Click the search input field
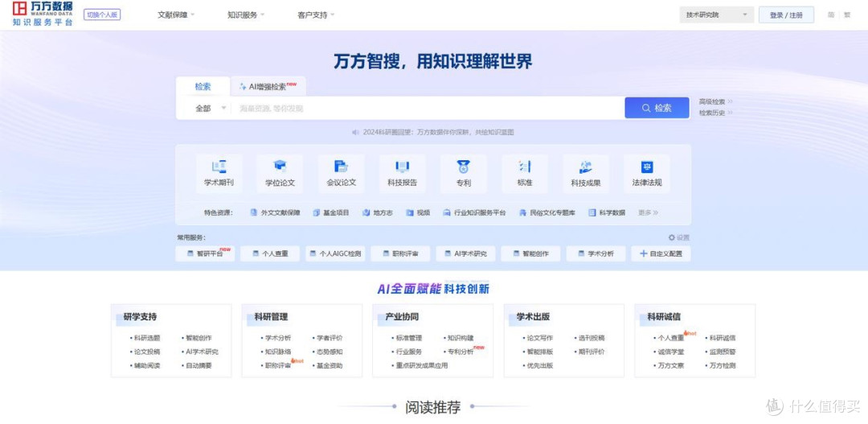This screenshot has width=868, height=424. tap(428, 109)
